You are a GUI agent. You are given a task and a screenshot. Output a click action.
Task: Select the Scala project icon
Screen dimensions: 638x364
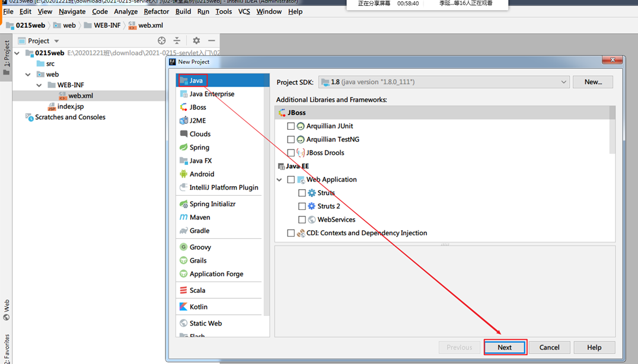pos(184,290)
